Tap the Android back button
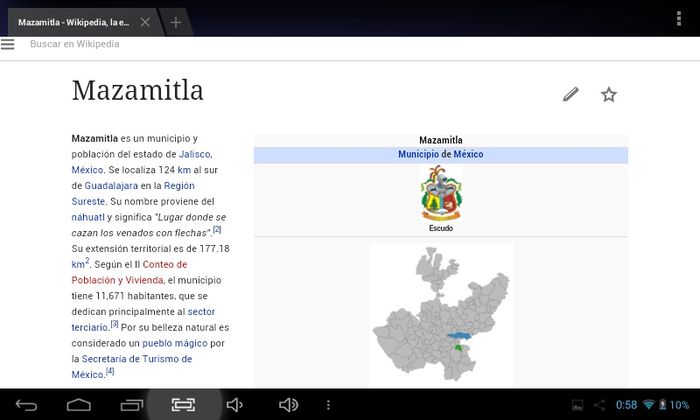 (26, 405)
